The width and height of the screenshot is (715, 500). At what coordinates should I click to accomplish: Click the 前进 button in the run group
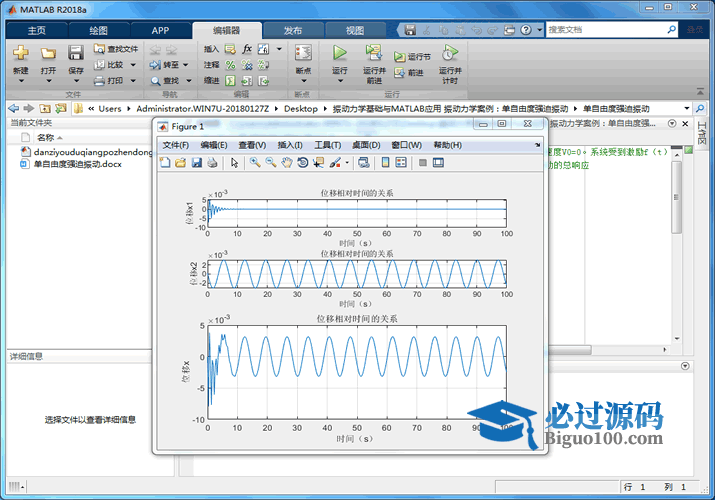coord(409,72)
